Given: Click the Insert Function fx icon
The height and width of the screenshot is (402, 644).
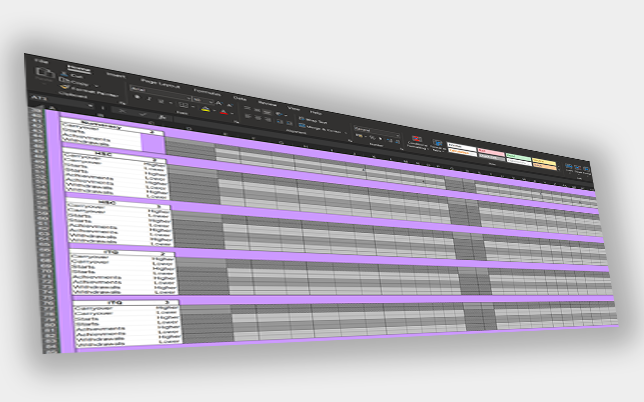Looking at the screenshot, I should 162,117.
